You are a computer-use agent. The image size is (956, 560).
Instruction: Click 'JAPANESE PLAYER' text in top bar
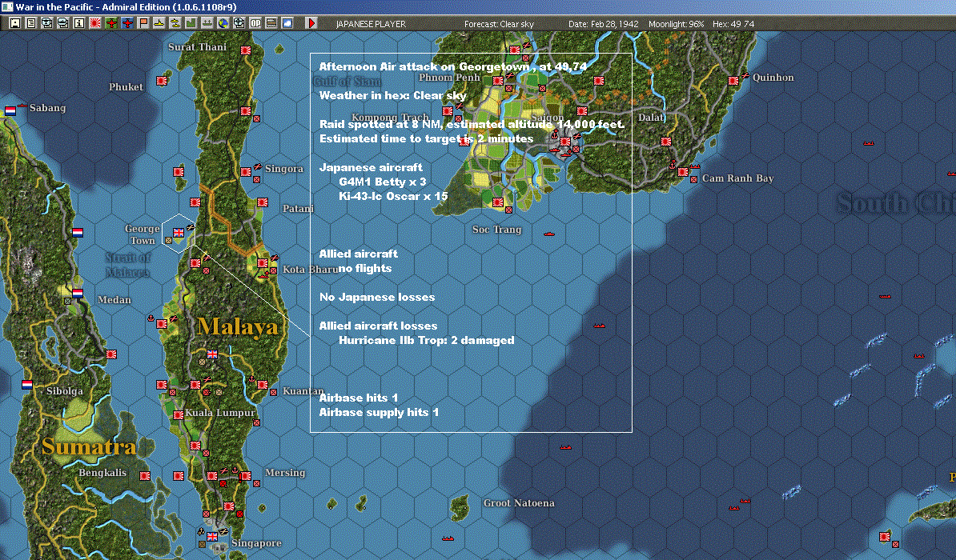coord(371,24)
